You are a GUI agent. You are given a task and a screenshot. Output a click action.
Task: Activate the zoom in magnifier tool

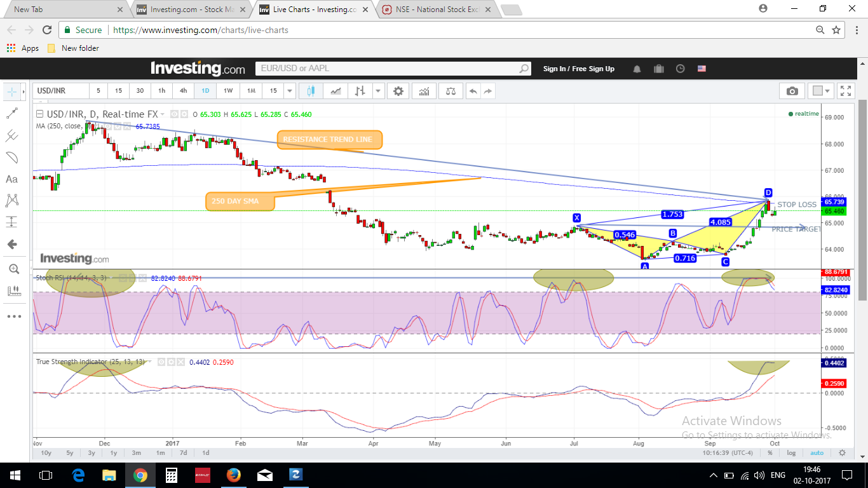click(x=13, y=269)
